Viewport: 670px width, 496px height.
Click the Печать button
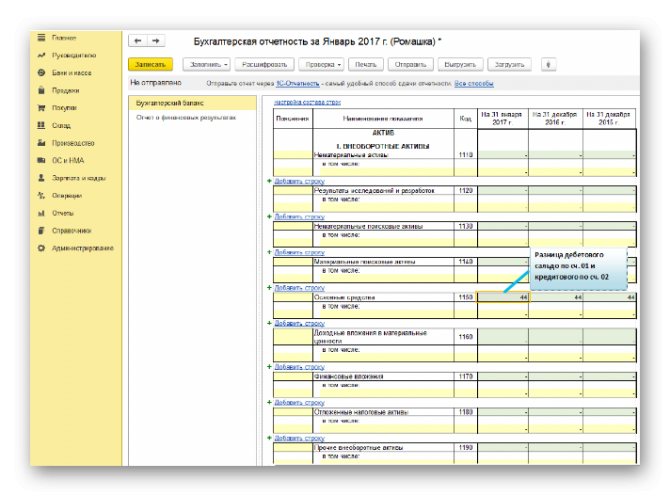pyautogui.click(x=366, y=65)
